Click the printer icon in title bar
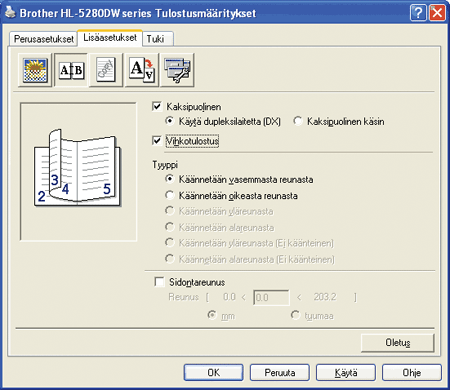 click(11, 13)
